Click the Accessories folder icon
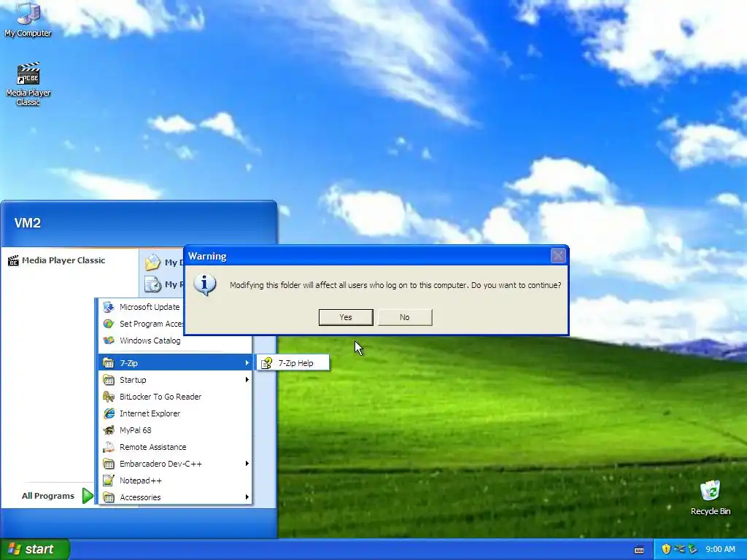The width and height of the screenshot is (747, 560). point(109,497)
